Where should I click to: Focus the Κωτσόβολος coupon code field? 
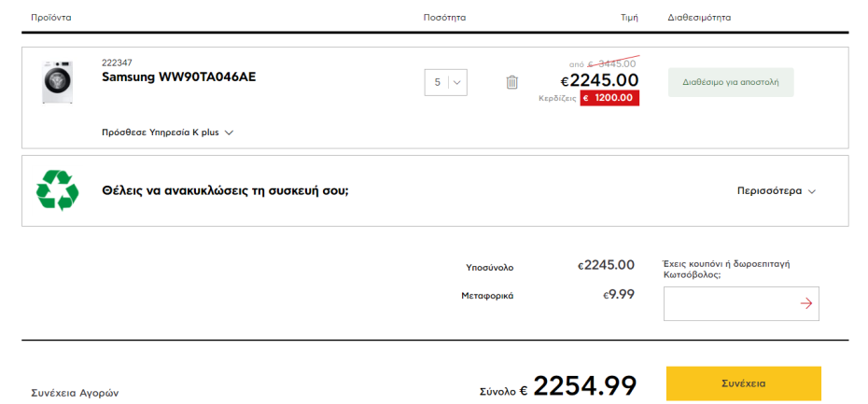coord(728,303)
